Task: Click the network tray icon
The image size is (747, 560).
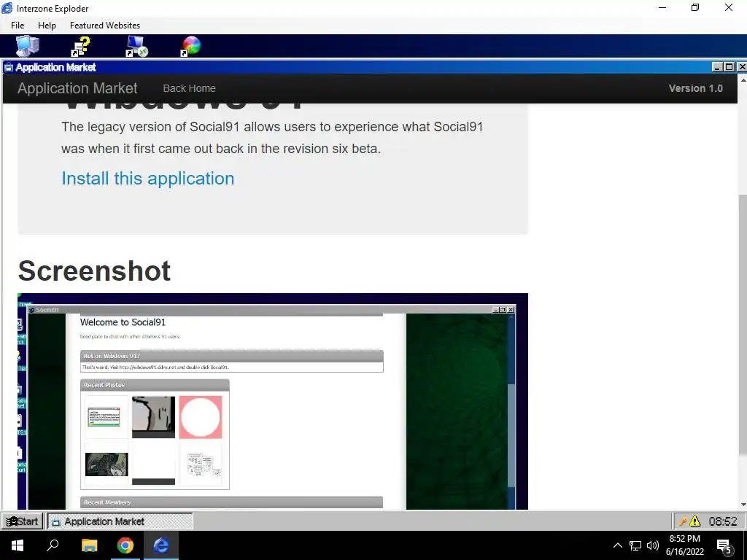Action: (635, 545)
